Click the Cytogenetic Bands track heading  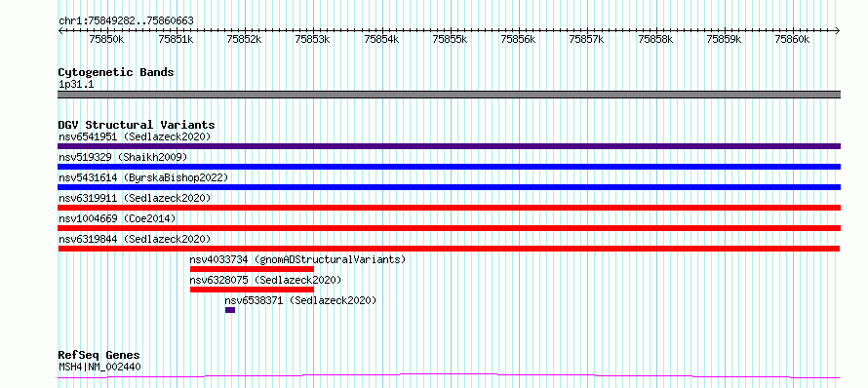click(116, 72)
